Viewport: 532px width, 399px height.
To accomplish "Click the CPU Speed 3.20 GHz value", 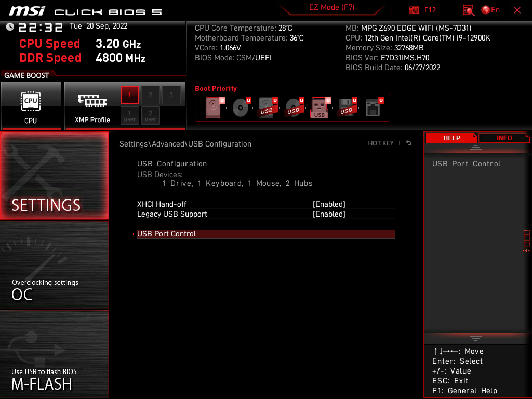I will pos(118,44).
